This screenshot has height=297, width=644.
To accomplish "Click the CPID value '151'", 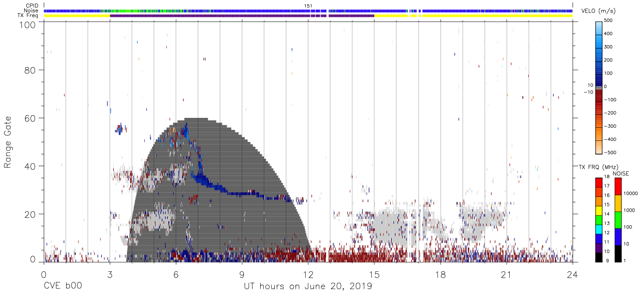I will pos(308,6).
